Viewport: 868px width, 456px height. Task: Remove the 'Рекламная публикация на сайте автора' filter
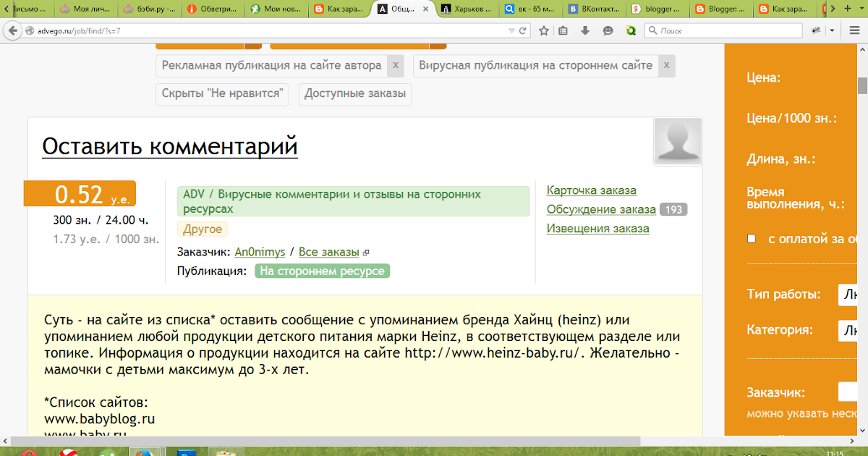[395, 66]
